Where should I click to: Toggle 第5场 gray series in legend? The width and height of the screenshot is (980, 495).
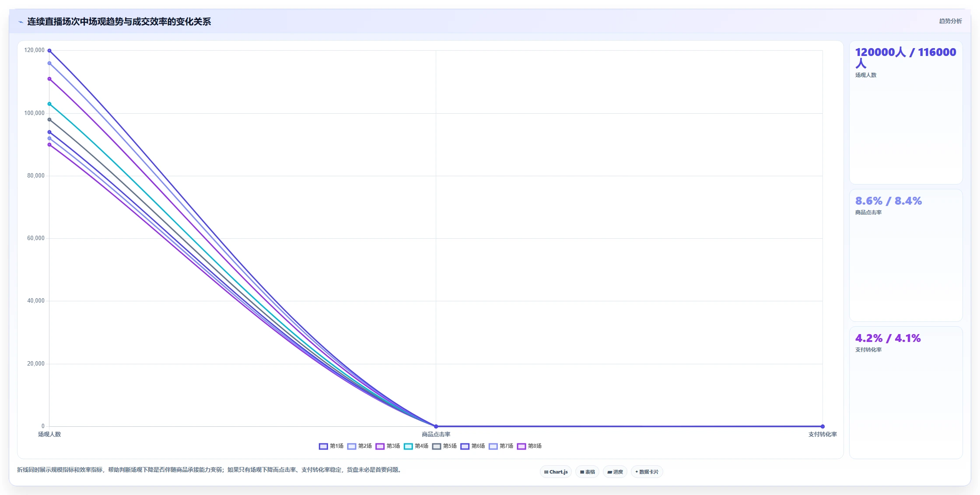tap(444, 446)
